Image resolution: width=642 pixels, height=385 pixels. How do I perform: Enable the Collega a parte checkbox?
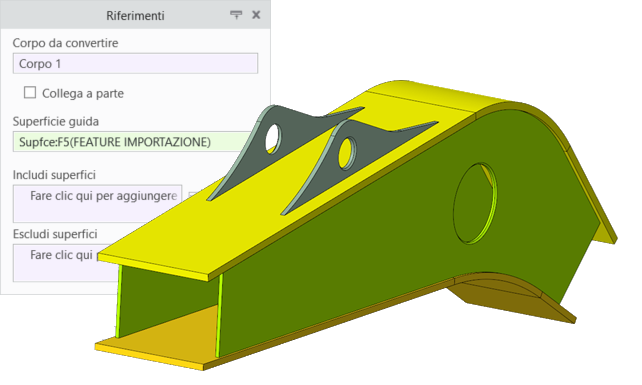30,93
